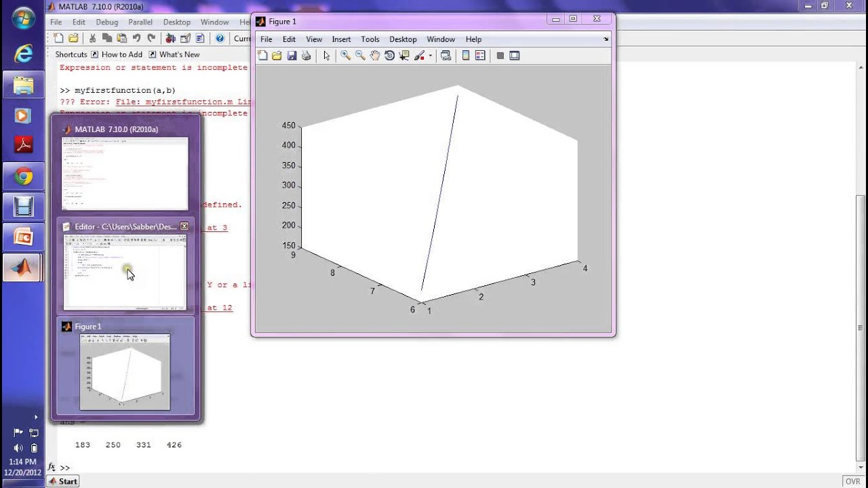Click the MATLAB Start button
This screenshot has height=488, width=868.
[x=62, y=481]
